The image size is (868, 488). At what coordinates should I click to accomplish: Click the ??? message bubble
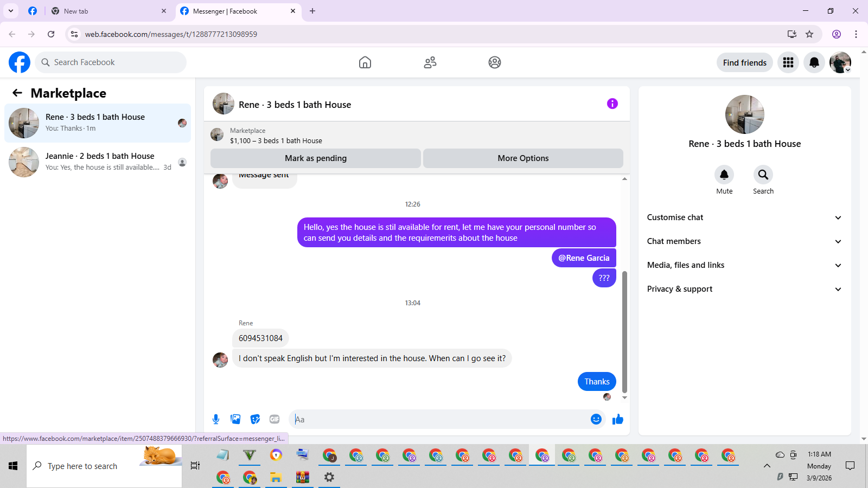click(x=604, y=278)
